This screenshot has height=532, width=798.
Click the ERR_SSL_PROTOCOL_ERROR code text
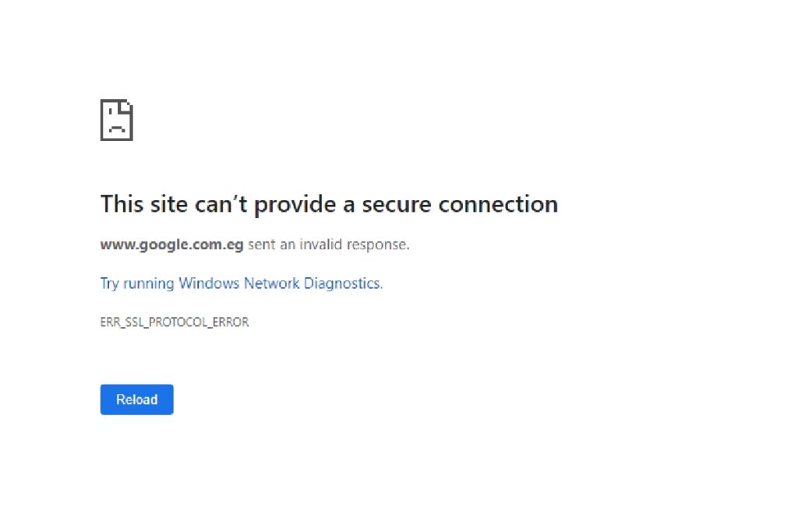pyautogui.click(x=175, y=322)
